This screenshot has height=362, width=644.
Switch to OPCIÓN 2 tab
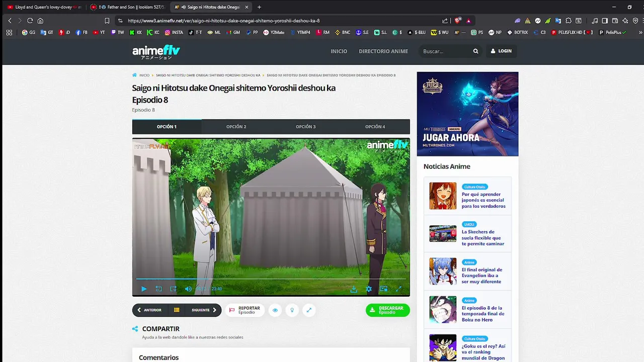tap(236, 127)
